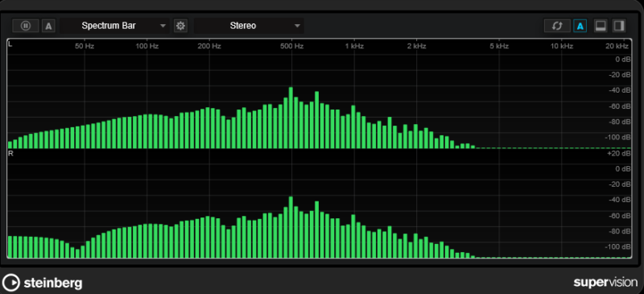Click the 10 kHz frequency label

click(x=561, y=46)
